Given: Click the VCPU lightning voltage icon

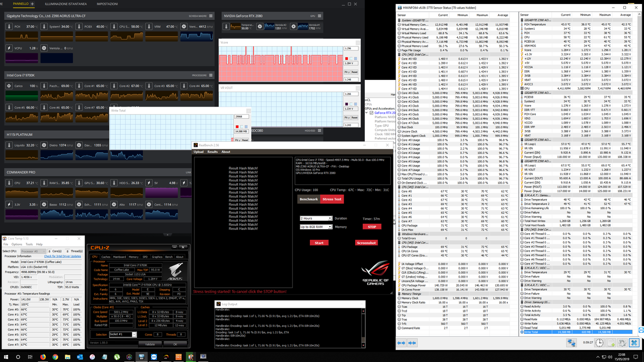Looking at the screenshot, I should pos(9,48).
